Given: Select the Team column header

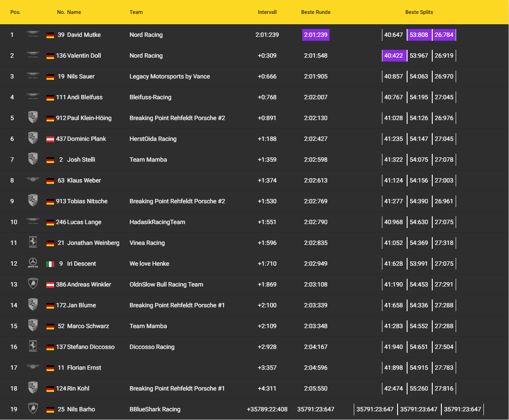Looking at the screenshot, I should (136, 12).
